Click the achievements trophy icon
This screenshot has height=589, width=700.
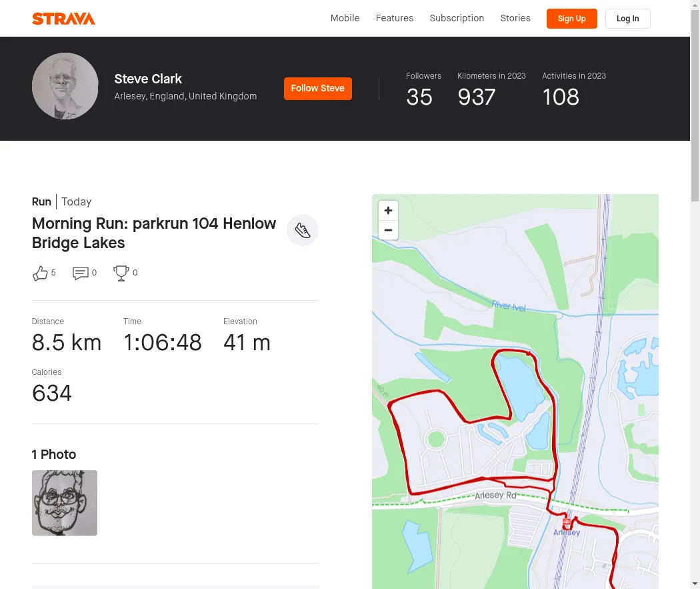click(121, 273)
